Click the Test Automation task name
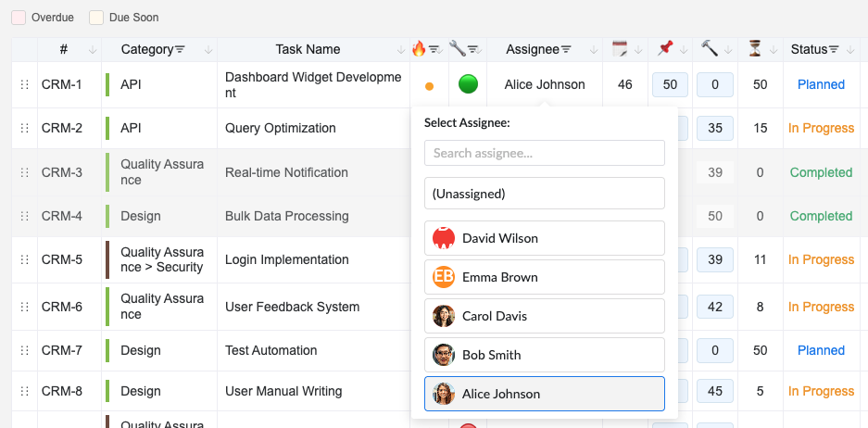Image resolution: width=868 pixels, height=428 pixels. pos(270,350)
